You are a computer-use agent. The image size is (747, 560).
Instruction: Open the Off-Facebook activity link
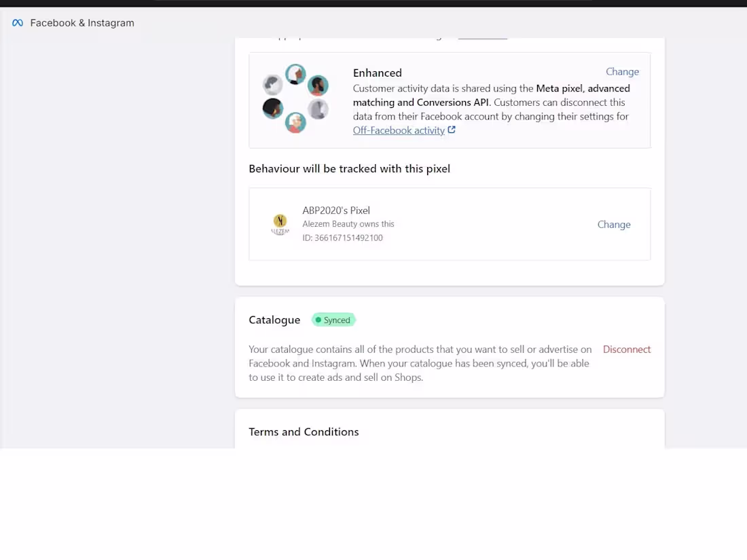pos(399,130)
